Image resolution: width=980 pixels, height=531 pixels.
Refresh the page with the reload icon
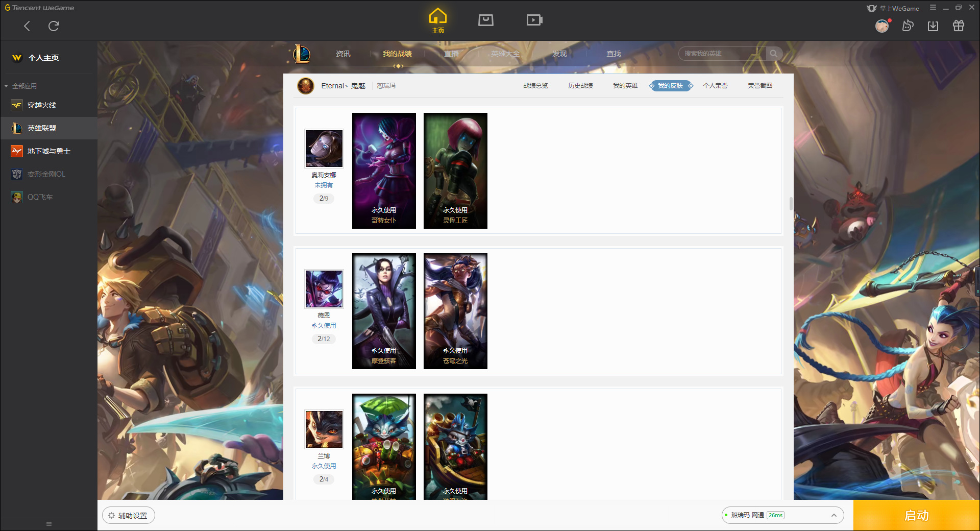[54, 26]
